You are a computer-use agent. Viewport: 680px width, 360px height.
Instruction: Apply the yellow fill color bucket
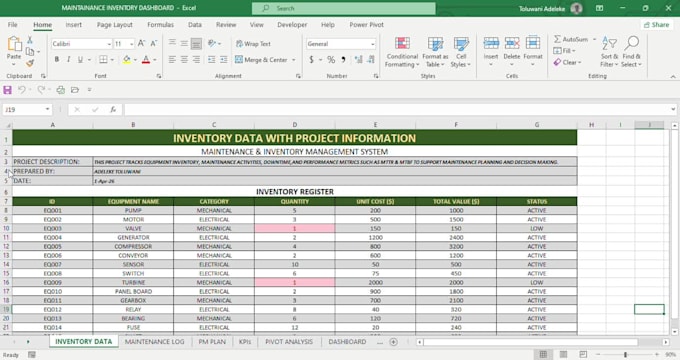pos(127,59)
